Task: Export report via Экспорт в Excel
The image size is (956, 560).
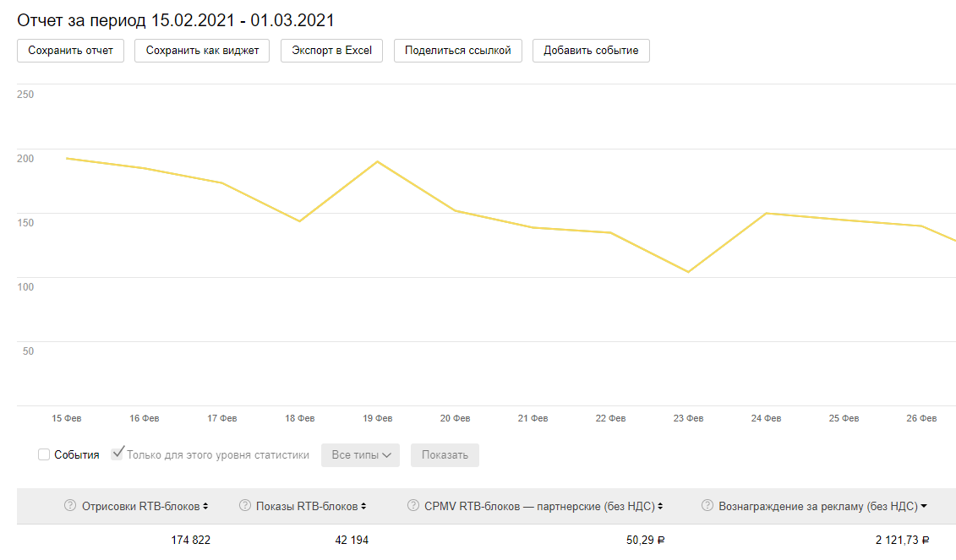Action: pos(332,51)
